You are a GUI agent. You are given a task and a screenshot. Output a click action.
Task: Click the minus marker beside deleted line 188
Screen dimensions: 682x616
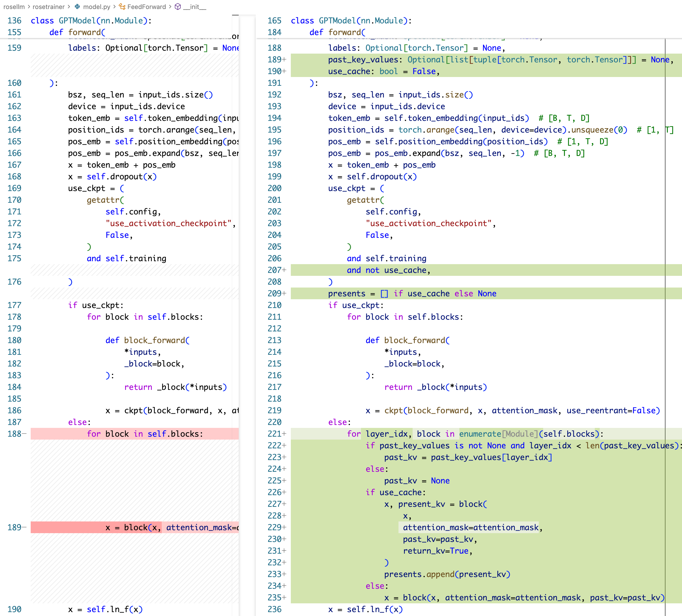(24, 434)
